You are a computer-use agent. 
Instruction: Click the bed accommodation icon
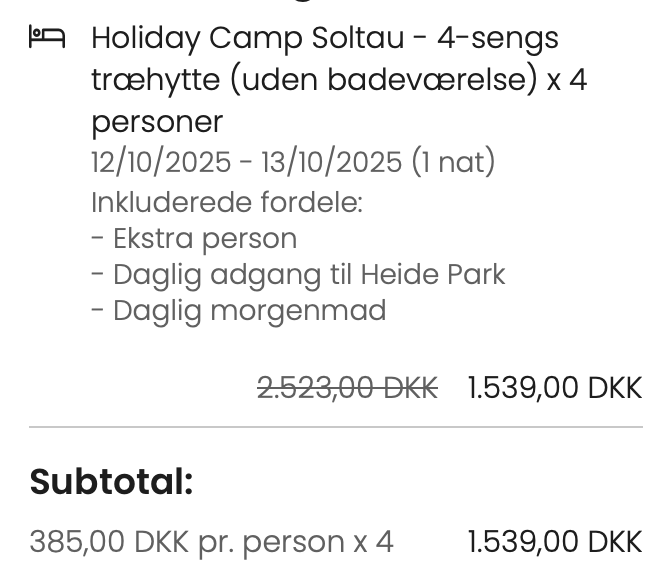(47, 37)
